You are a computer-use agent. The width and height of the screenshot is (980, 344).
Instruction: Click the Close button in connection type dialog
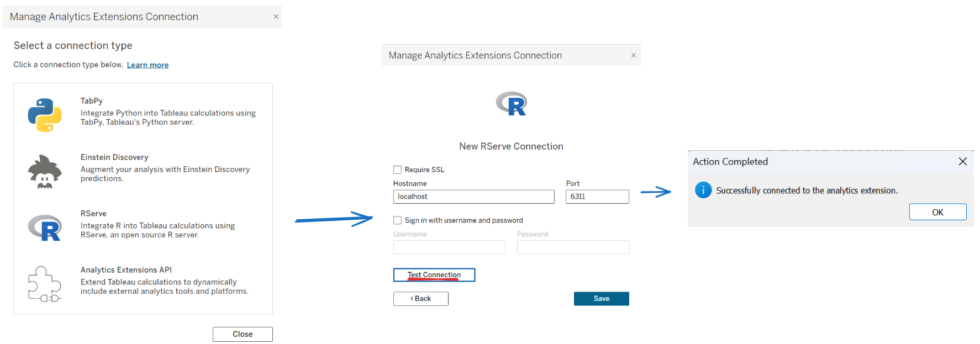[x=243, y=334]
